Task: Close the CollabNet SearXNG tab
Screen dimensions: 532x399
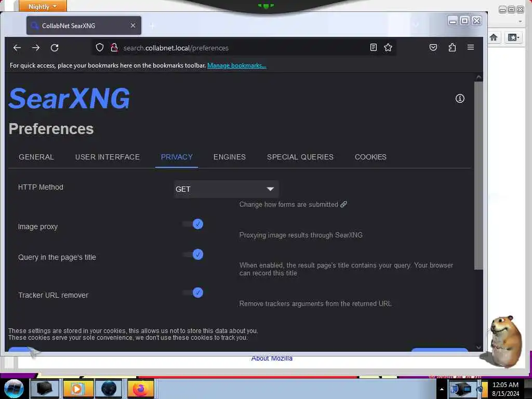Action: click(x=133, y=25)
